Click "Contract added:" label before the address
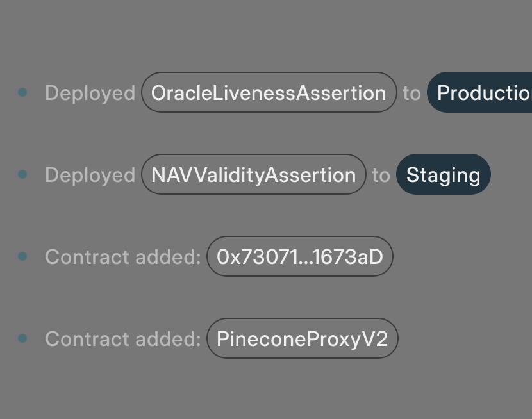Viewport: 532px width, 419px height. click(x=123, y=257)
